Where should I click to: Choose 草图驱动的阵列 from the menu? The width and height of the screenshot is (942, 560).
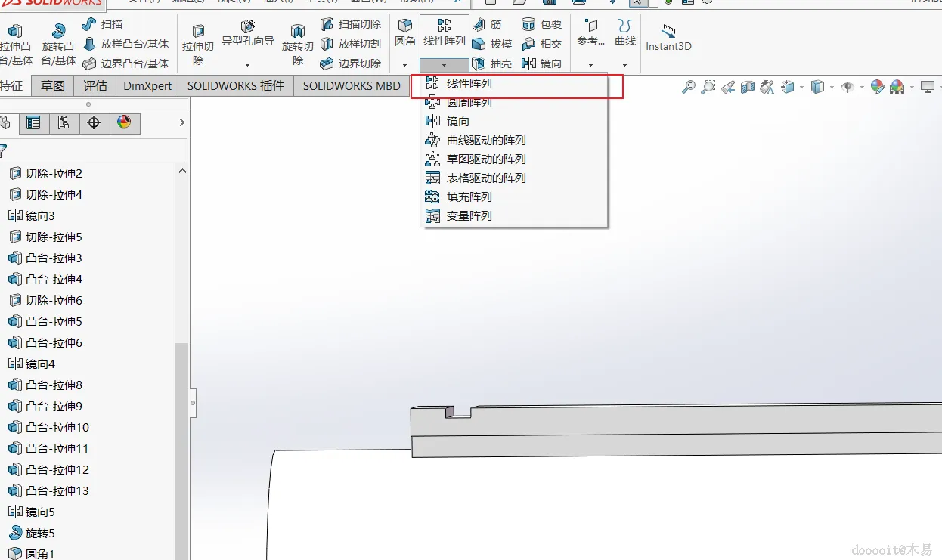(x=514, y=159)
